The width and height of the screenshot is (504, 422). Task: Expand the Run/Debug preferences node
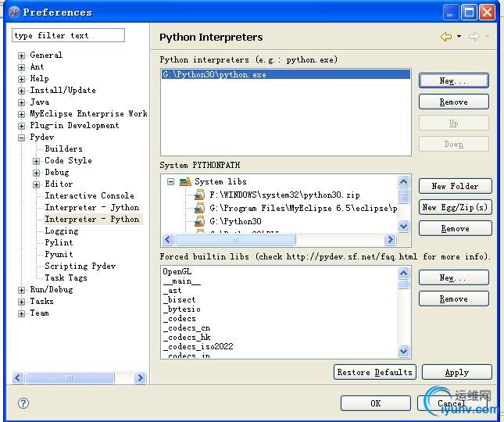coord(22,290)
